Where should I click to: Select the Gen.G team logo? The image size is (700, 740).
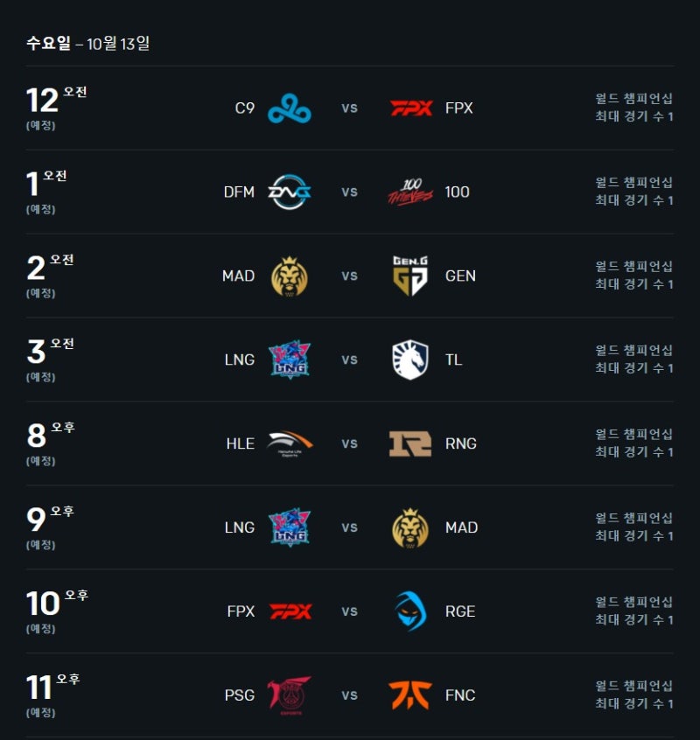[x=410, y=276]
